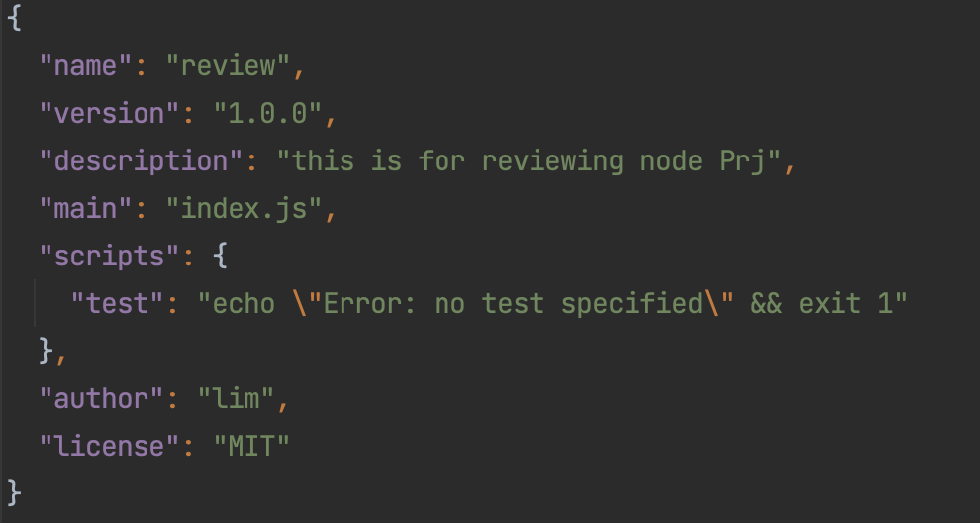Click the "main" key
This screenshot has height=523, width=980.
[85, 209]
